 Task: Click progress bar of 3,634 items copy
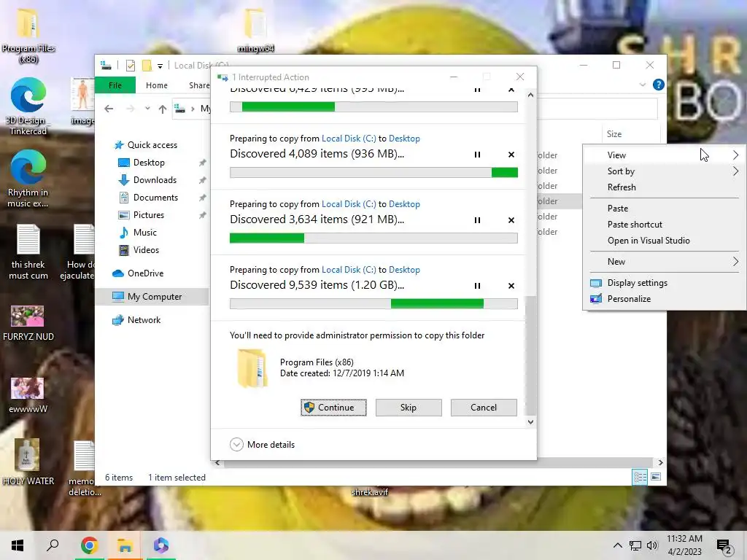373,238
